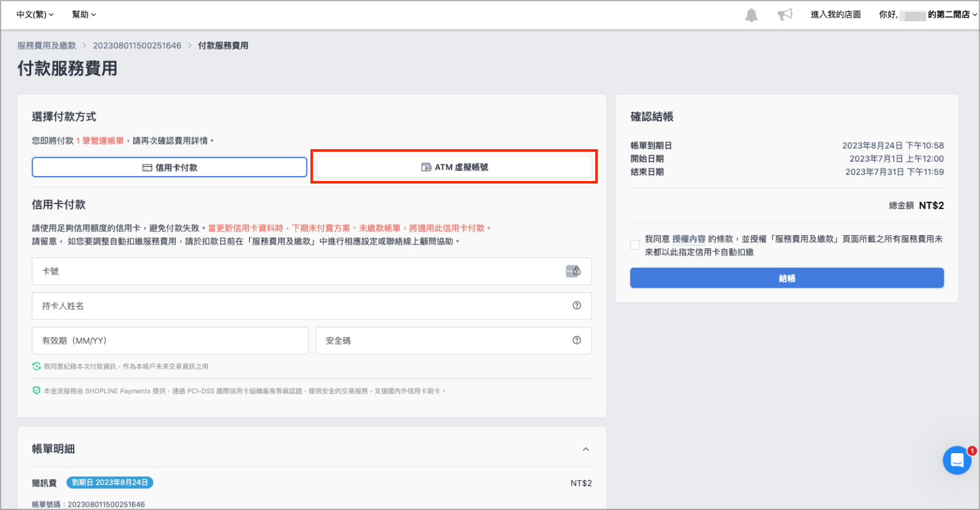Click 帳單號碼：202308011500251646 text
Screen dimensions: 980x510
[x=88, y=504]
